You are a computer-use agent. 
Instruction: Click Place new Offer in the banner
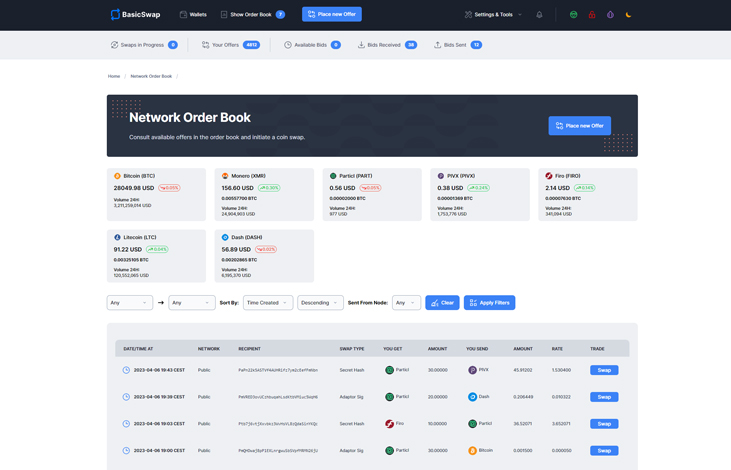tap(579, 126)
